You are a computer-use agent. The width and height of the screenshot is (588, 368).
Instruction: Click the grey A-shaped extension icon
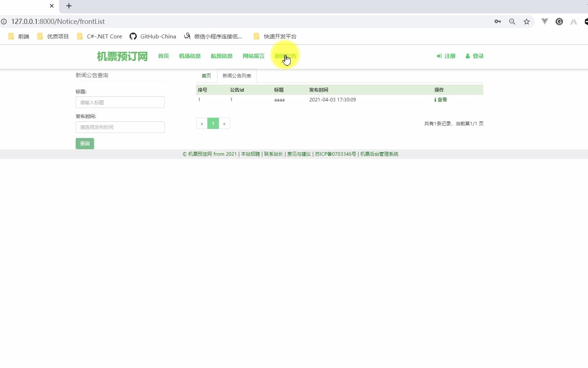[x=574, y=21]
